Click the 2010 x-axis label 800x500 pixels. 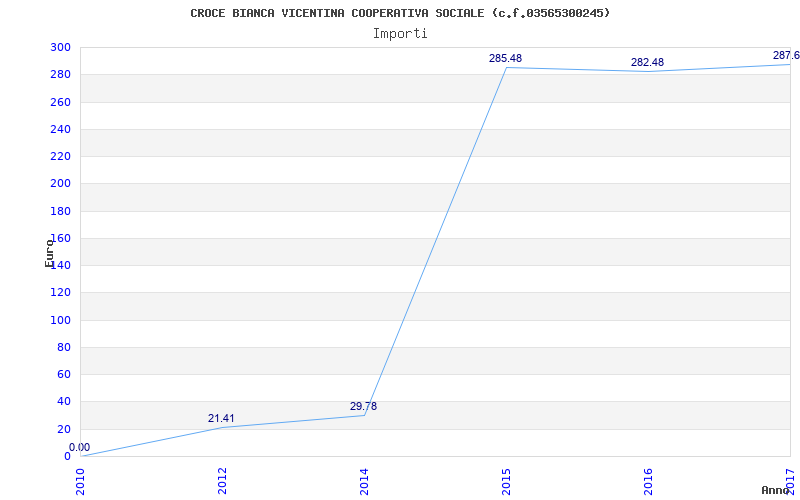pos(80,481)
